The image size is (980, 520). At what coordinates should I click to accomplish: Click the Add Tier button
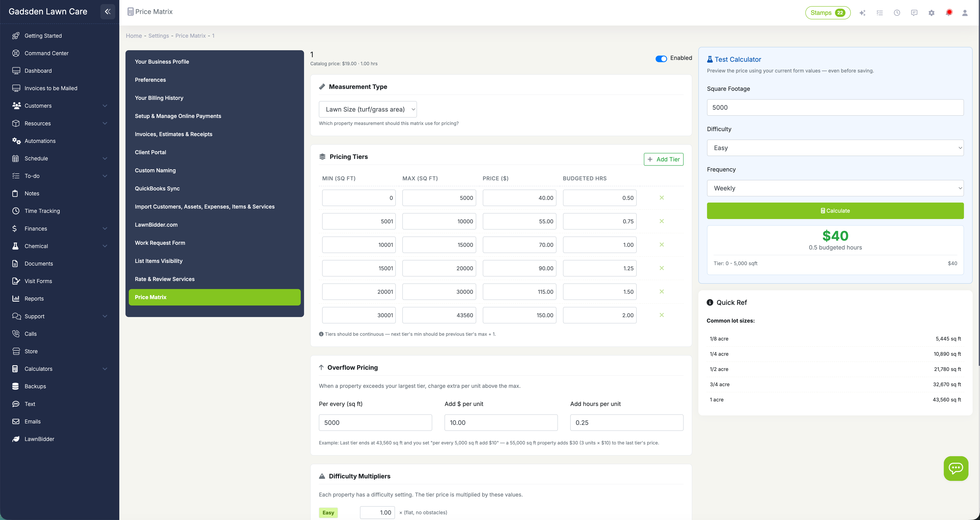tap(663, 159)
